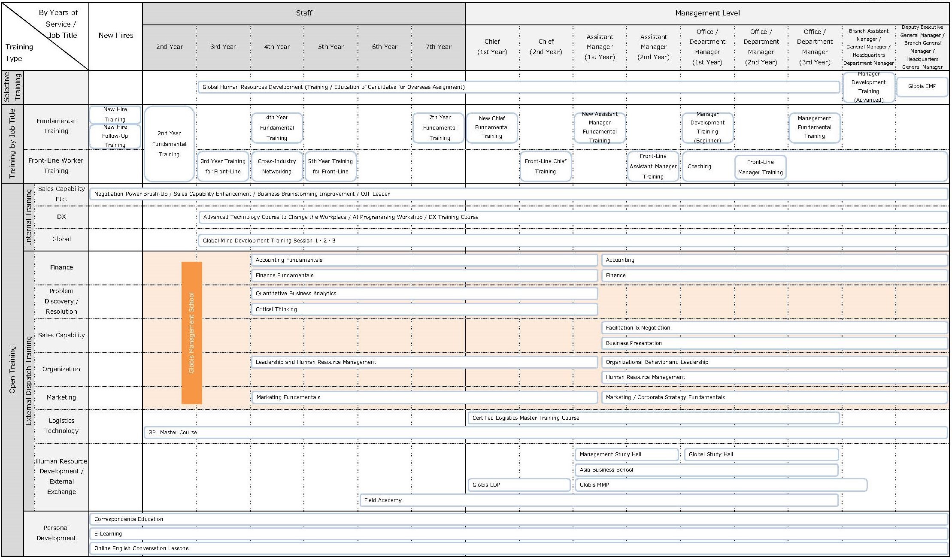Click the Chief (1st Year) column header
Image resolution: width=952 pixels, height=560 pixels.
tap(492, 47)
